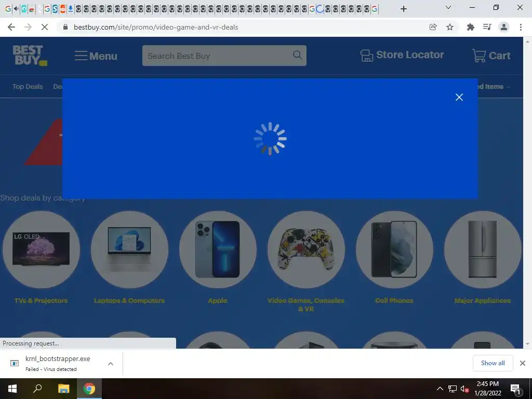Open a new tab with plus
This screenshot has height=399, width=532.
pos(403,9)
